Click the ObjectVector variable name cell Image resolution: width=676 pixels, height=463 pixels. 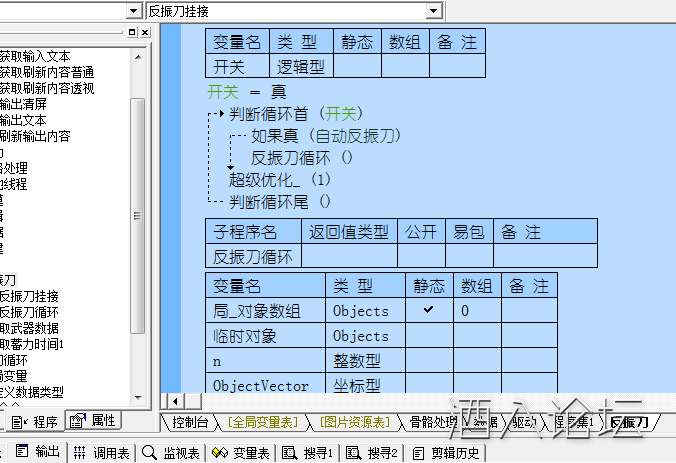[266, 383]
